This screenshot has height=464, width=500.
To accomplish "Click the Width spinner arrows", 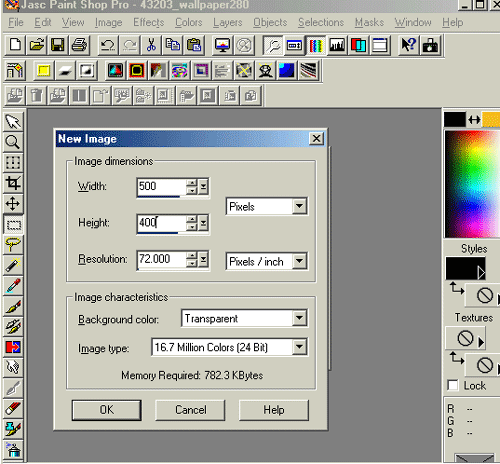I will [192, 187].
